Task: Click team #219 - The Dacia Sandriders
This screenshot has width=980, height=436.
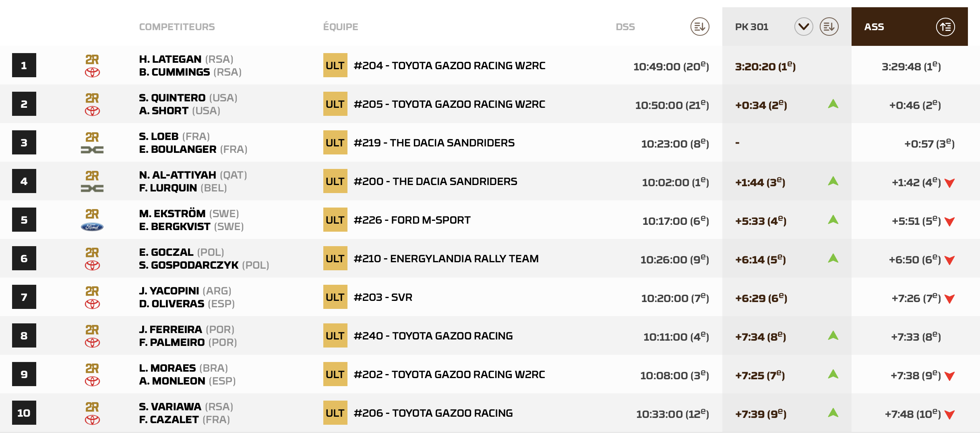Action: pyautogui.click(x=434, y=143)
